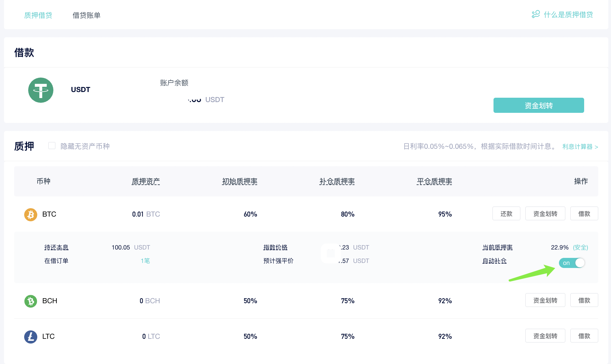Click the 补仓质押率 column header
Image resolution: width=611 pixels, height=364 pixels.
pos(337,181)
